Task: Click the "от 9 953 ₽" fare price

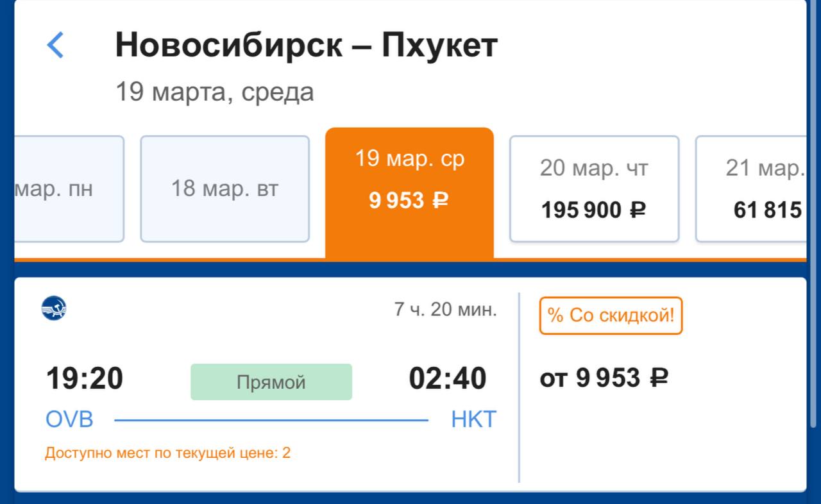Action: [x=604, y=378]
